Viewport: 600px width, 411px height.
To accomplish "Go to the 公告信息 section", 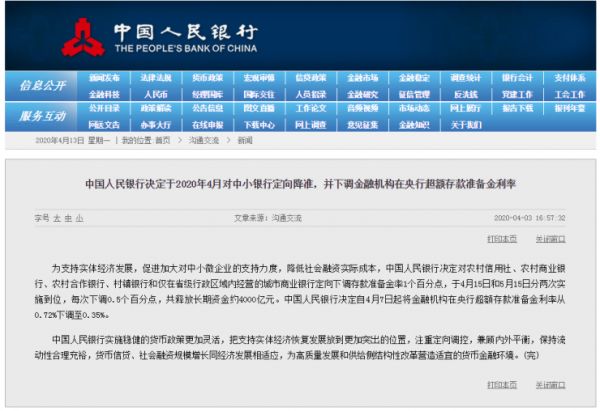I will click(207, 109).
